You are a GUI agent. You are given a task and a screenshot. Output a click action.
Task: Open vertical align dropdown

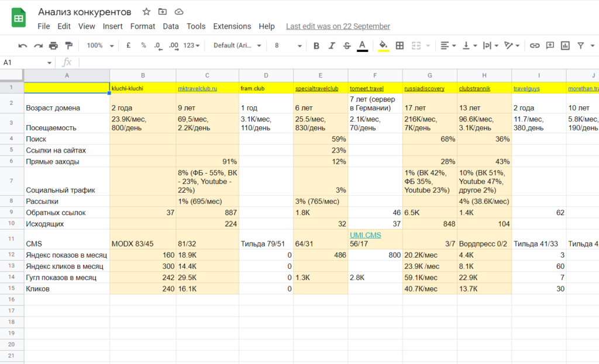(x=470, y=46)
